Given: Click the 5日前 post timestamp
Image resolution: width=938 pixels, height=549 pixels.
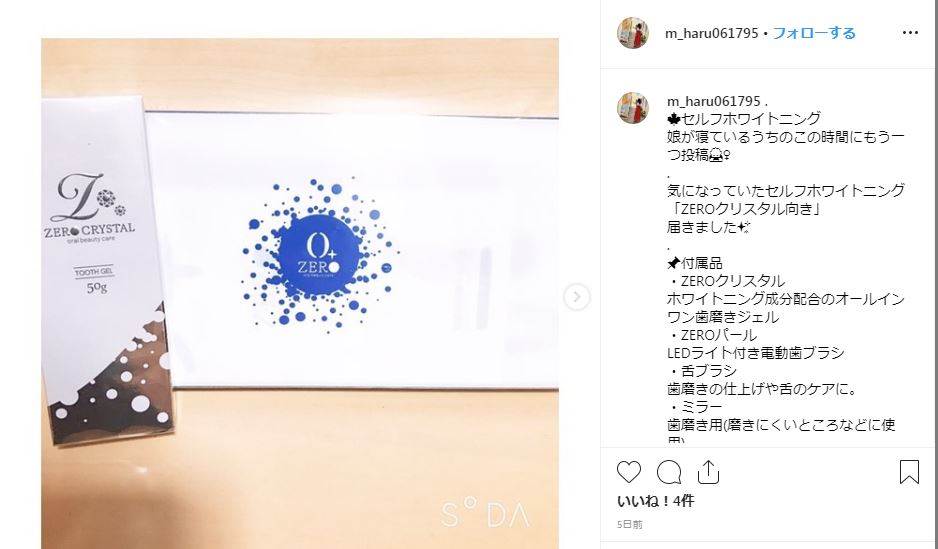Looking at the screenshot, I should pyautogui.click(x=630, y=524).
